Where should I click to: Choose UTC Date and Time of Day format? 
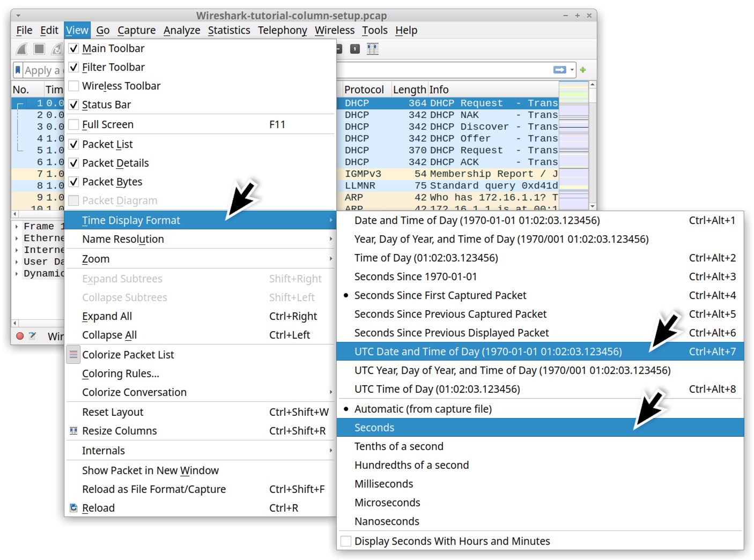(x=540, y=352)
